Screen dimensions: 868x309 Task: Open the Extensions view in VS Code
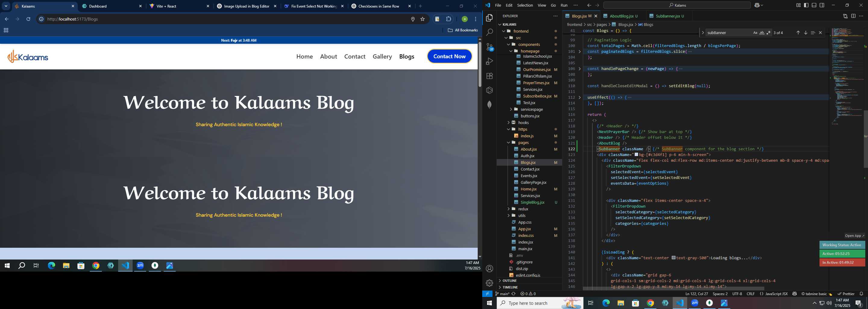click(489, 75)
